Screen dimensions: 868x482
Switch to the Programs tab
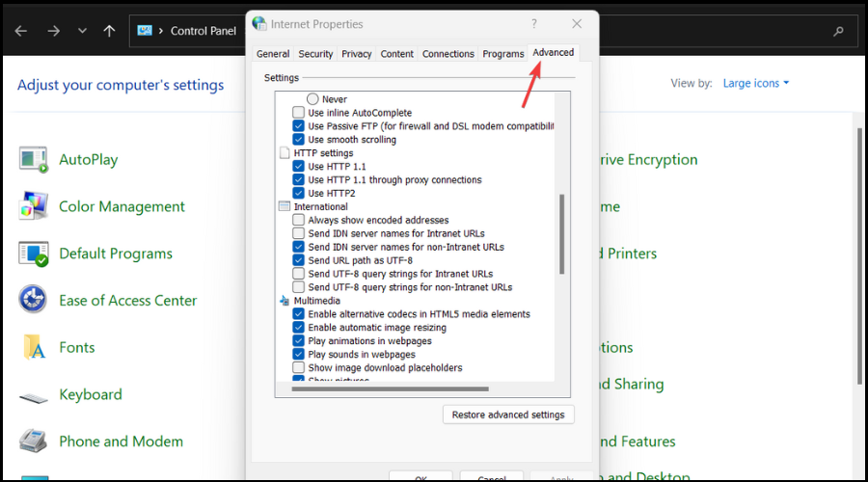[x=503, y=54]
